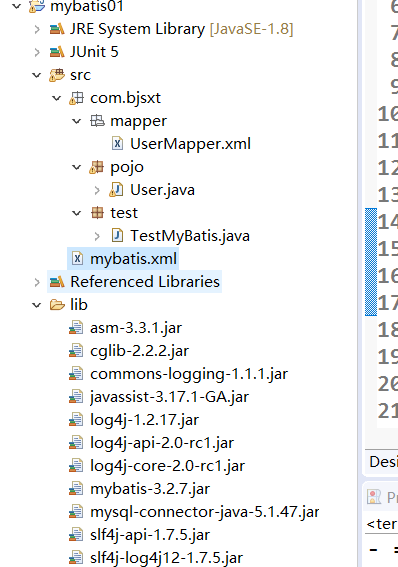Select the pojo package label
The height and width of the screenshot is (567, 398).
pos(127,167)
